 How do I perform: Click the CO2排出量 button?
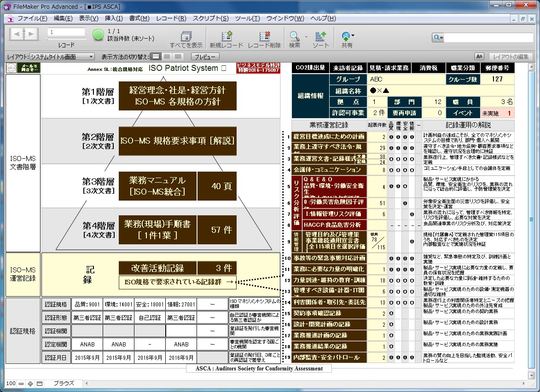point(310,68)
